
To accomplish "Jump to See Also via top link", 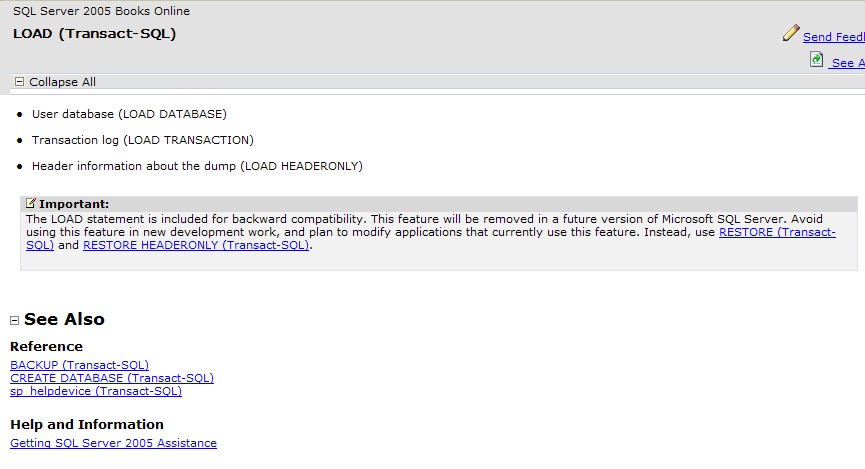I will click(x=847, y=63).
